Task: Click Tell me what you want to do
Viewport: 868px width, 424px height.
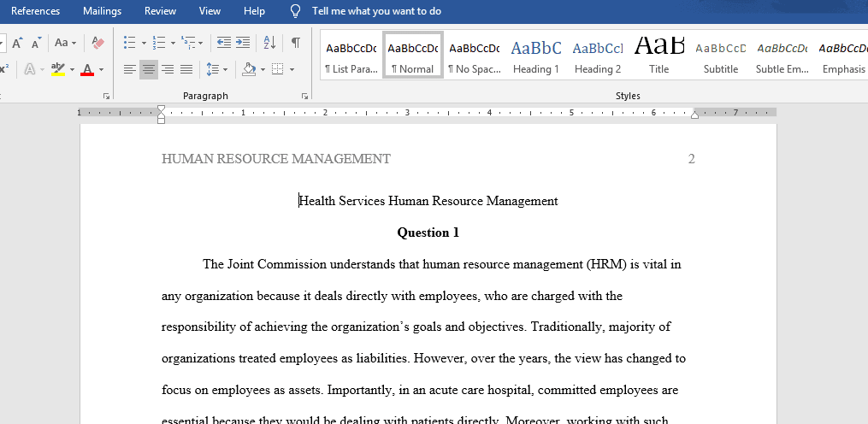Action: pos(377,11)
